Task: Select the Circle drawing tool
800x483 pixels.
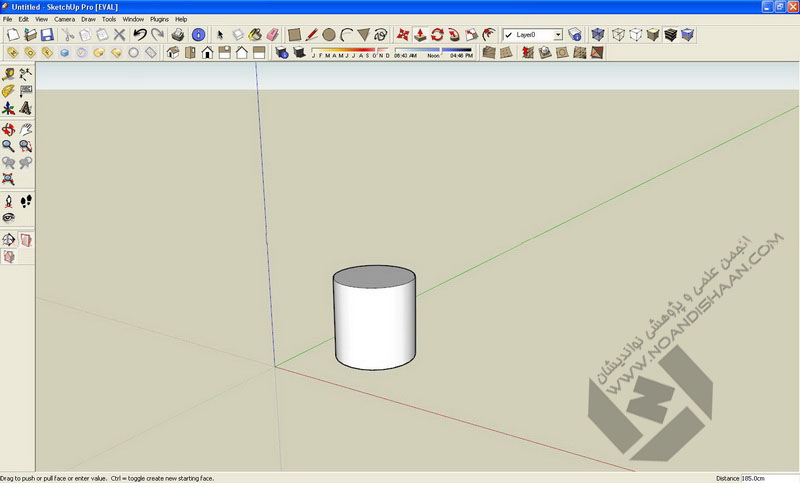Action: tap(328, 35)
